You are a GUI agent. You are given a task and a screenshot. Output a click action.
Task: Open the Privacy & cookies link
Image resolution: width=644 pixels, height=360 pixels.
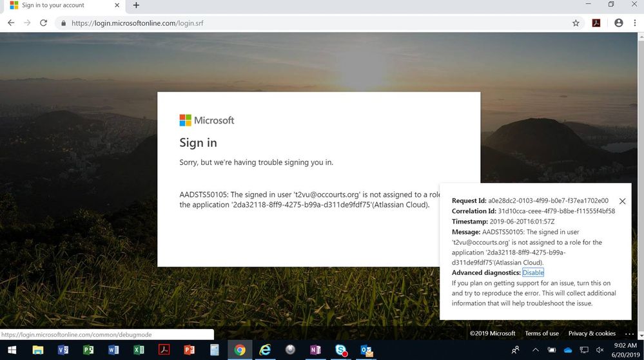click(592, 334)
